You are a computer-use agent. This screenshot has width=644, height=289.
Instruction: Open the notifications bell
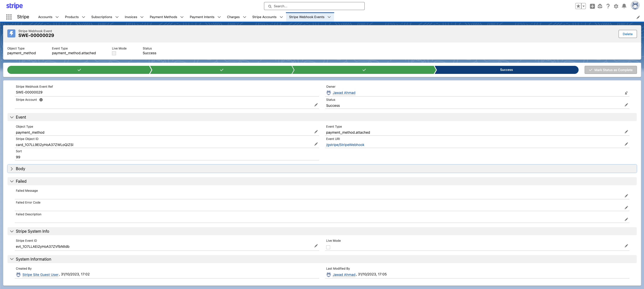(624, 6)
